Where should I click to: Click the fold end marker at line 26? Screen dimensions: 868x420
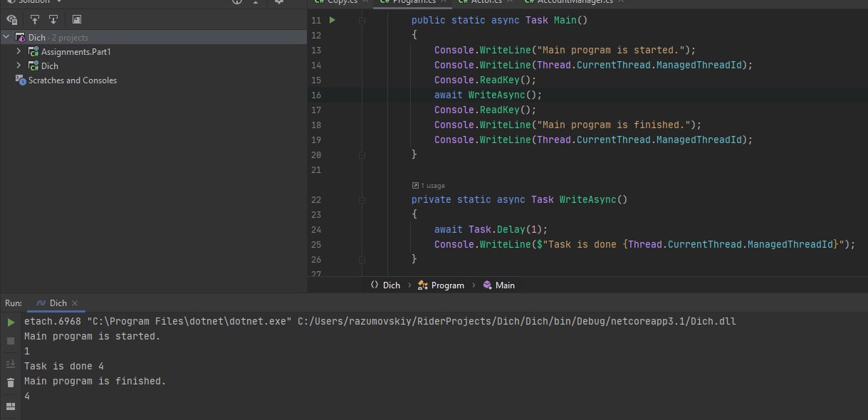(x=362, y=259)
